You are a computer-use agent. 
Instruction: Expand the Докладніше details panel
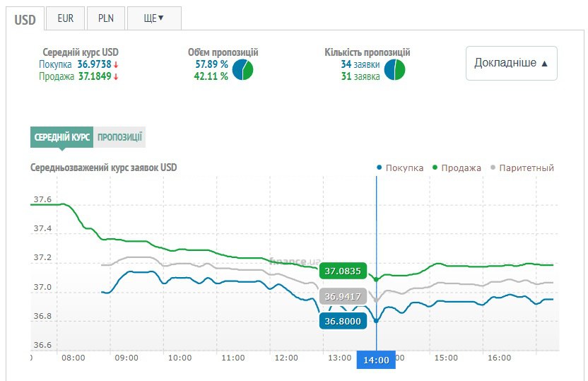(x=511, y=63)
